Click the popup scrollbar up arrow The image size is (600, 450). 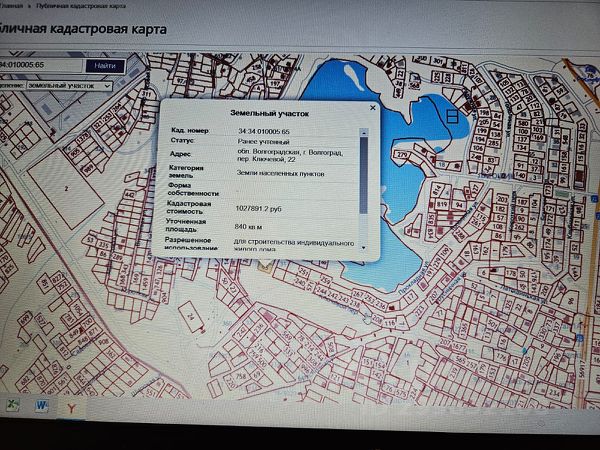(364, 132)
